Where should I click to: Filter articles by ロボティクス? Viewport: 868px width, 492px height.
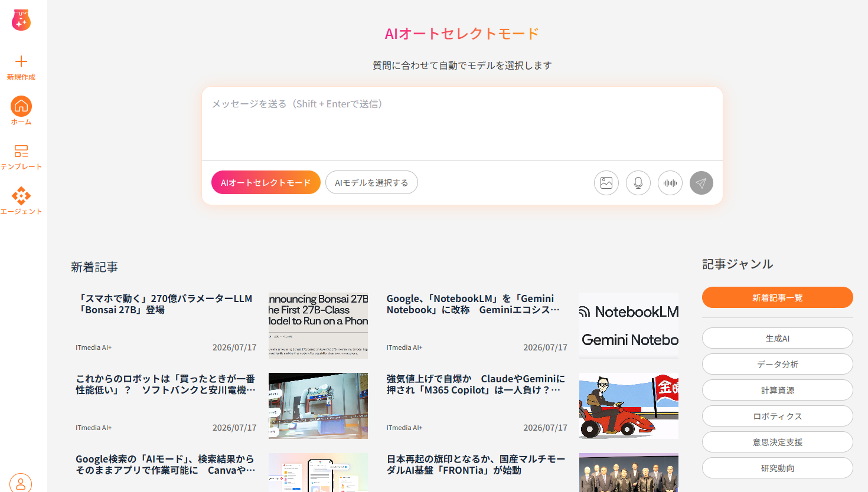point(778,416)
